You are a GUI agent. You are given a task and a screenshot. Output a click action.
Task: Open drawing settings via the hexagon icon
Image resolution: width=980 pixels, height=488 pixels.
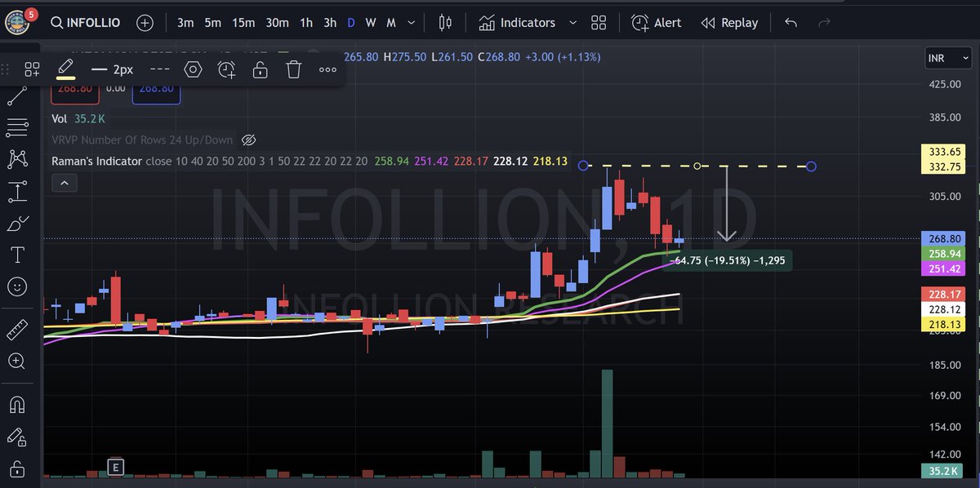[193, 69]
